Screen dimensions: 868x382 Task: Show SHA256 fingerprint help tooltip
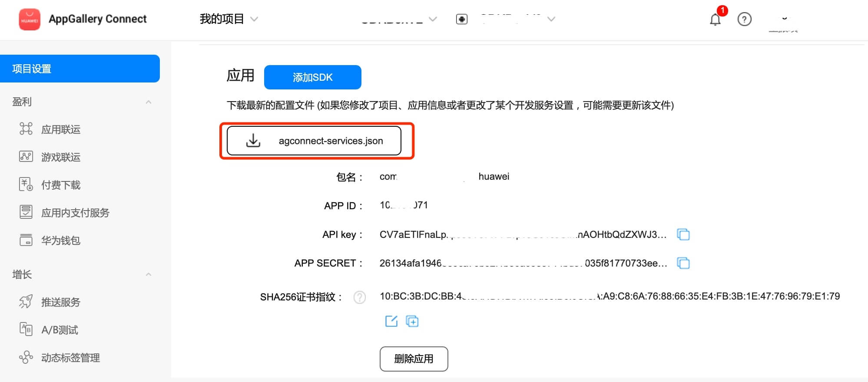(x=360, y=297)
